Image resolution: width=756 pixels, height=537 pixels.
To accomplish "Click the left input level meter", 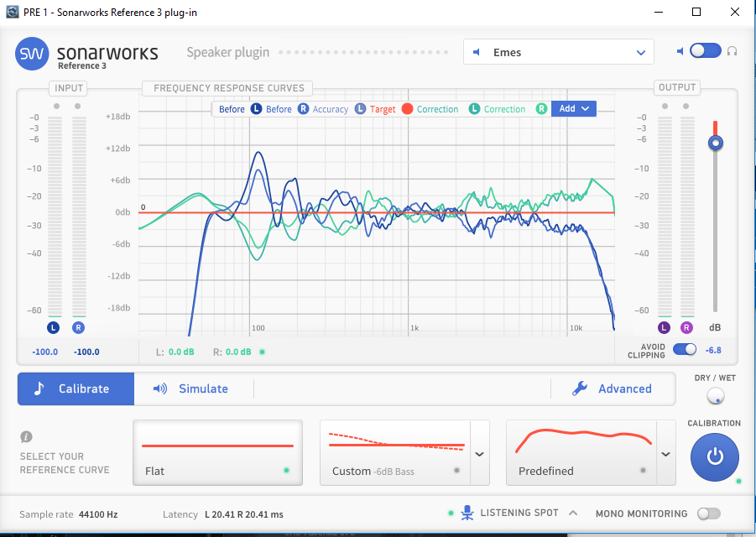I will 55,216.
